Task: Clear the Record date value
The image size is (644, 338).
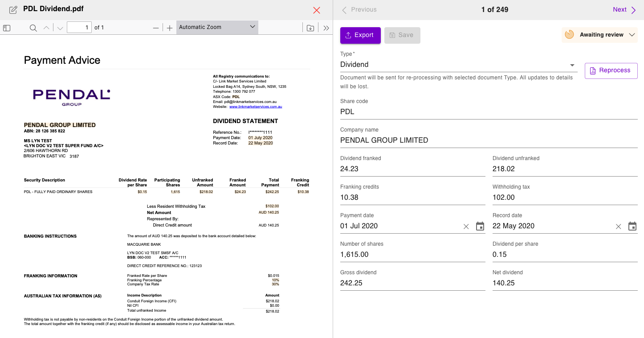Action: (618, 227)
